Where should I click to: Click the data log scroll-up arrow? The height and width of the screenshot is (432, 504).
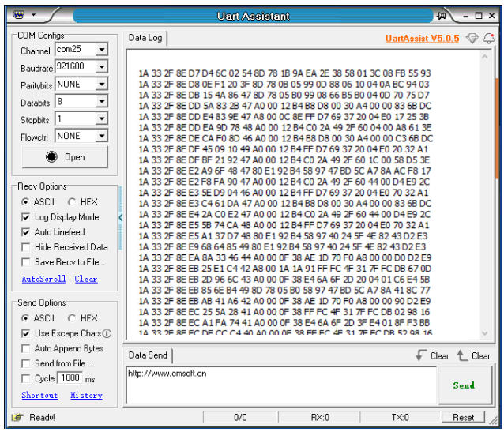pyautogui.click(x=485, y=57)
